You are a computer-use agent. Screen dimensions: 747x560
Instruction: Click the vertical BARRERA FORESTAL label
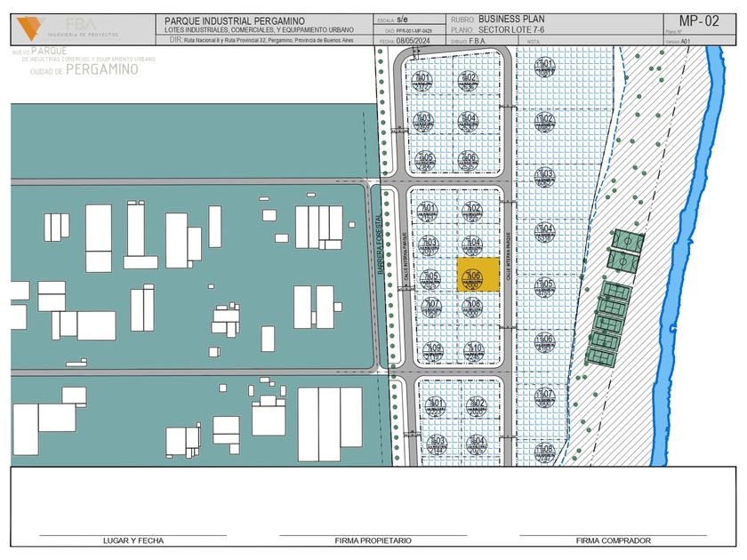coord(381,244)
